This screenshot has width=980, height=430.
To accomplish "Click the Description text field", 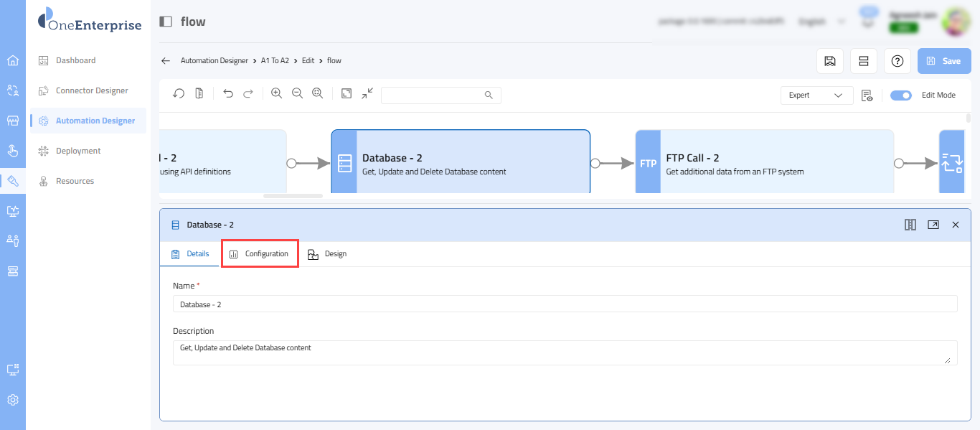I will (565, 352).
